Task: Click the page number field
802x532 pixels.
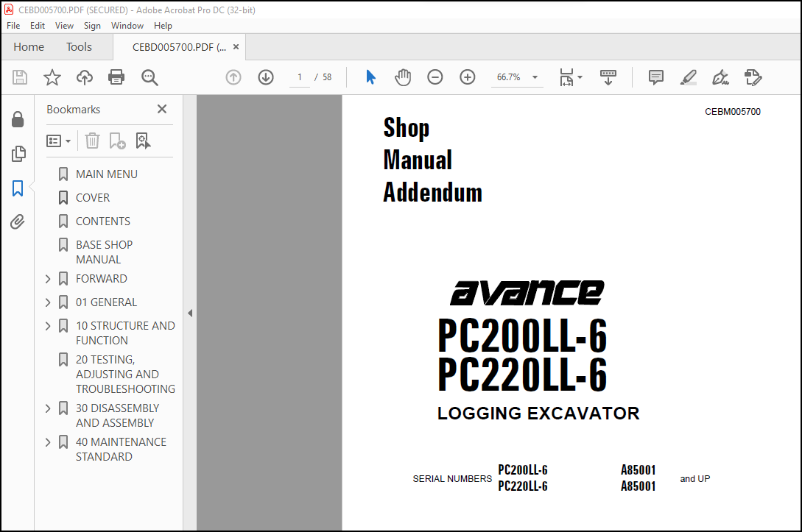Action: coord(300,77)
